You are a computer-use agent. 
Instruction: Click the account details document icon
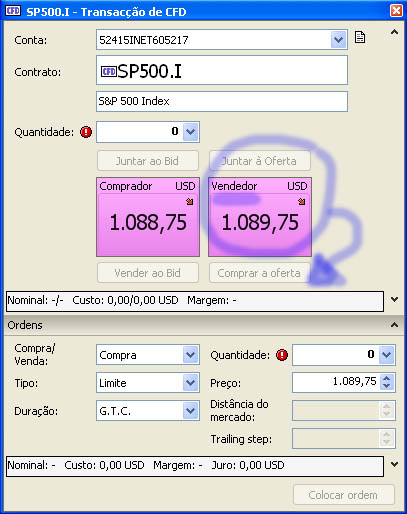pos(360,37)
